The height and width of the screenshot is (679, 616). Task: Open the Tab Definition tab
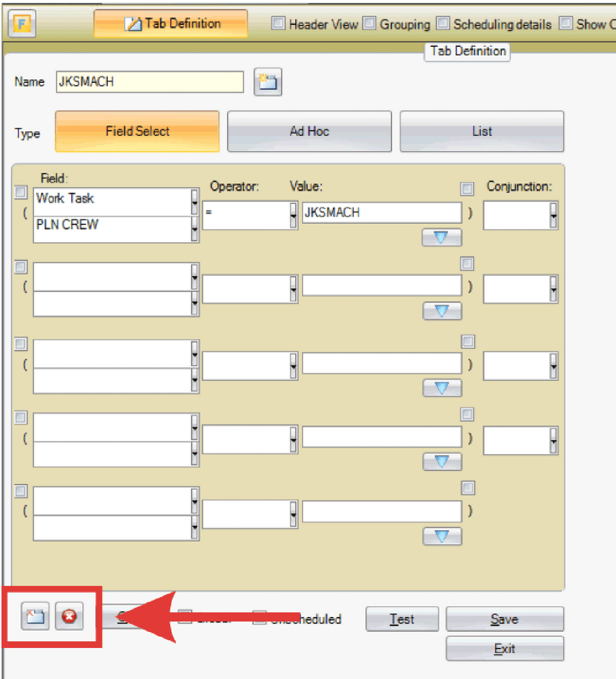click(171, 23)
